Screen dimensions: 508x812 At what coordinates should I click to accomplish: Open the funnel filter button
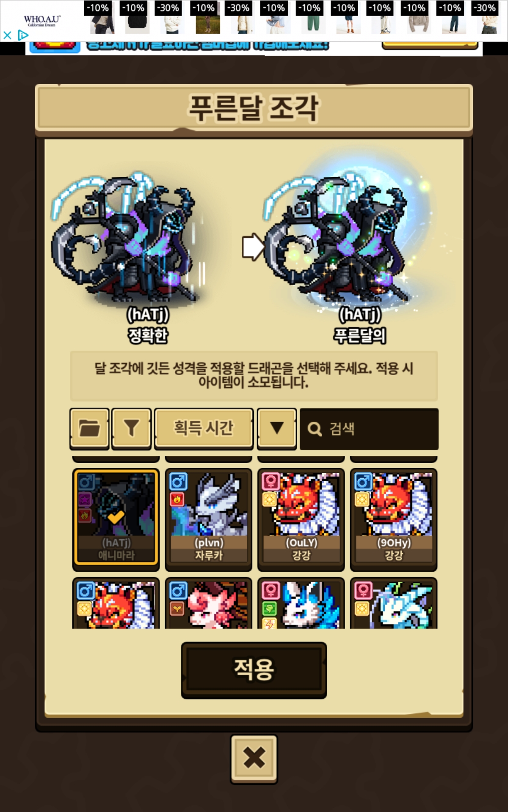point(131,428)
